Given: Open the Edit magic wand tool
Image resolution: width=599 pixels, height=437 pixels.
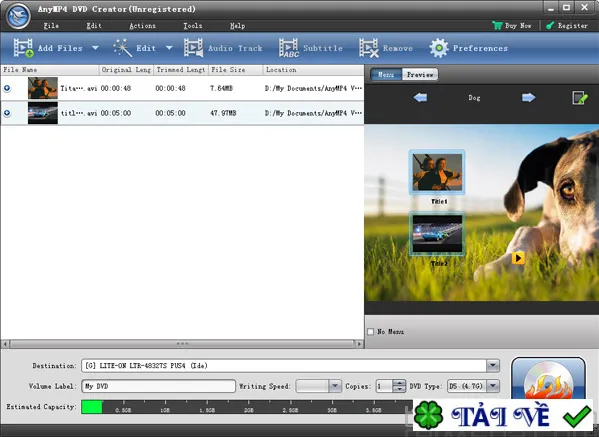Looking at the screenshot, I should pyautogui.click(x=123, y=48).
